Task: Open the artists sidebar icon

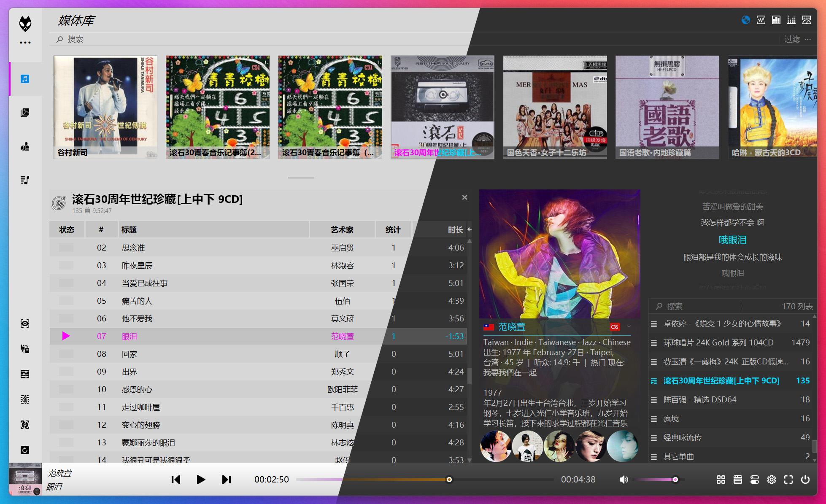Action: pyautogui.click(x=25, y=146)
